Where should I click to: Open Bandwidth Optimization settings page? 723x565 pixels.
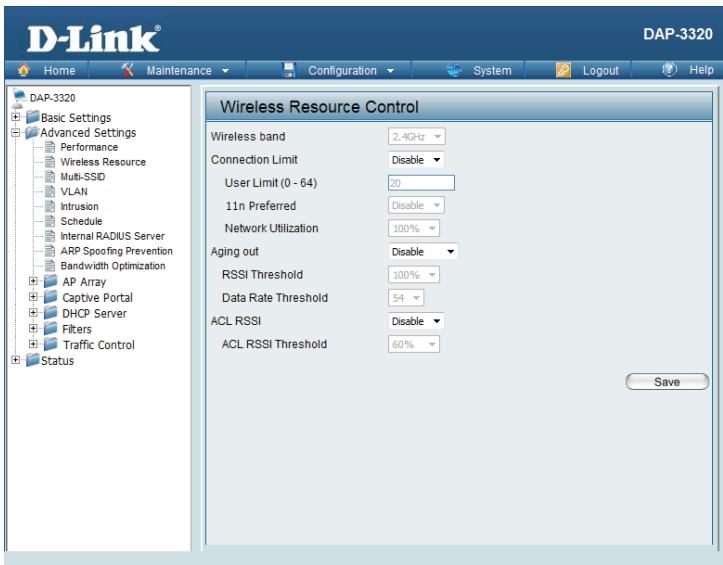click(x=113, y=266)
